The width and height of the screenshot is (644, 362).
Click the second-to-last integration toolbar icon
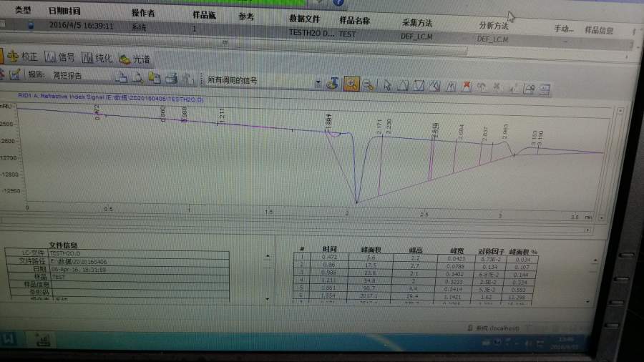point(530,89)
